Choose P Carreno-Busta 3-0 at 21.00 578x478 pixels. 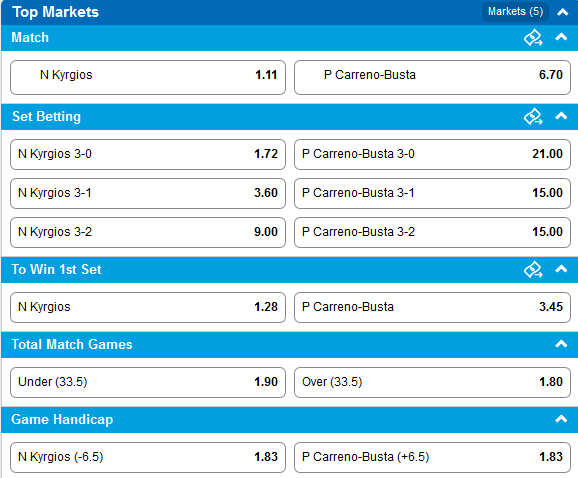coord(432,154)
